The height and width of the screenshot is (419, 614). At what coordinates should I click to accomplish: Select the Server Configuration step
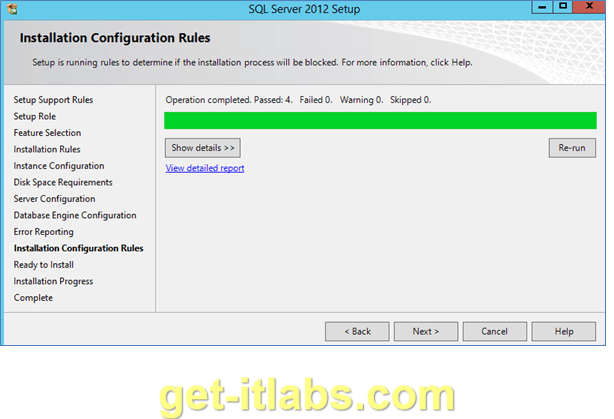(x=54, y=199)
